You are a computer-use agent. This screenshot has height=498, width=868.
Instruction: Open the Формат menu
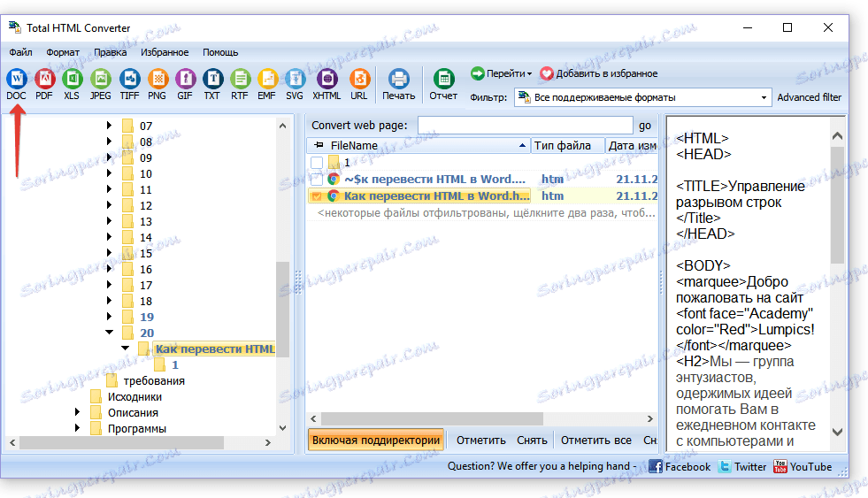(x=63, y=52)
